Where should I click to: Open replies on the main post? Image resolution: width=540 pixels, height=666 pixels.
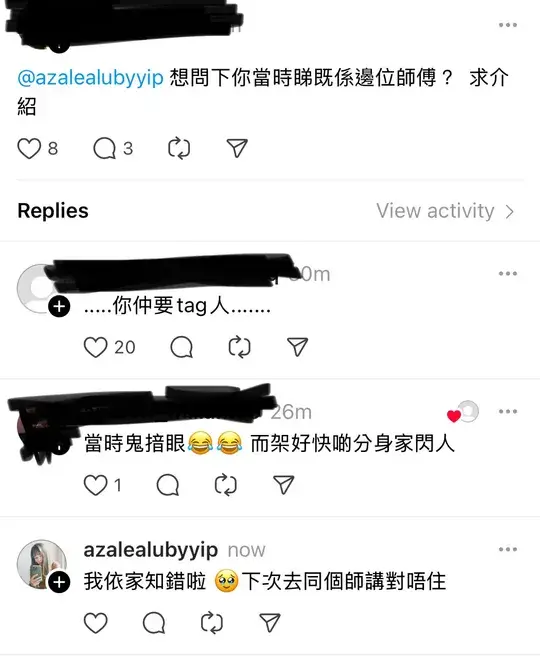click(x=105, y=149)
